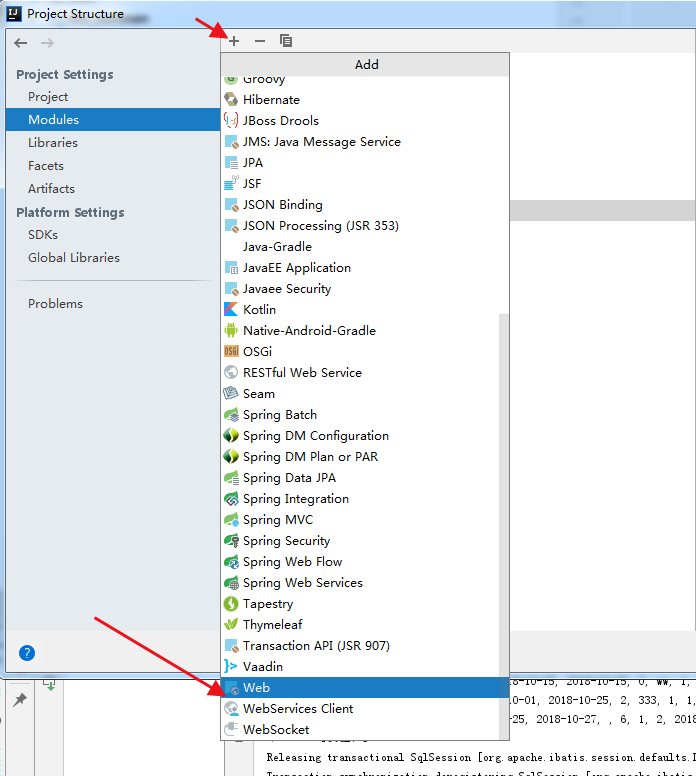Click the Hibernate icon in the Add list
Image resolution: width=696 pixels, height=776 pixels.
(231, 99)
